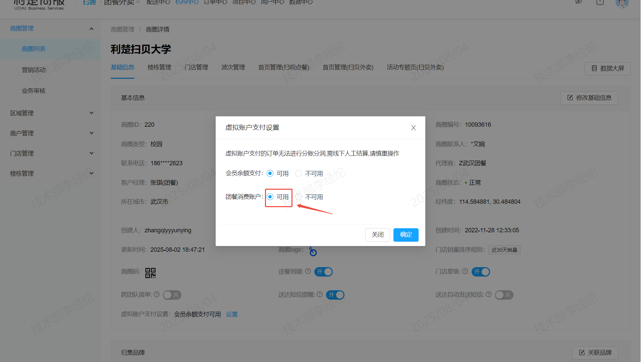
Task: Click help icon next to 门店星级
Action: tap(465, 271)
